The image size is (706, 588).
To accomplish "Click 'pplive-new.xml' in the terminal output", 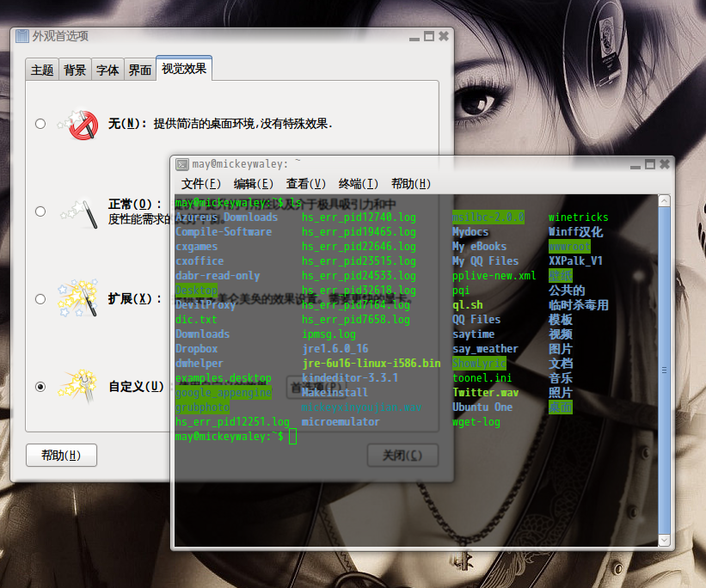I will click(494, 276).
